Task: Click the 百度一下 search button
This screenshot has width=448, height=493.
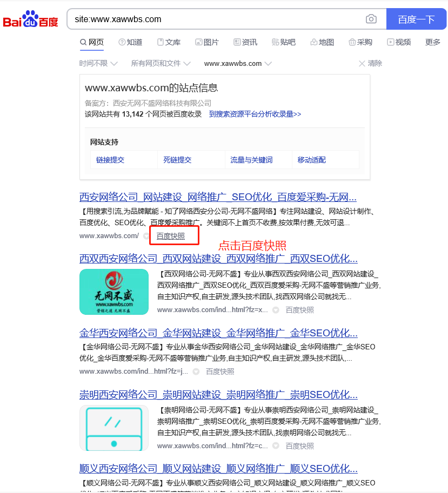Action: (416, 19)
